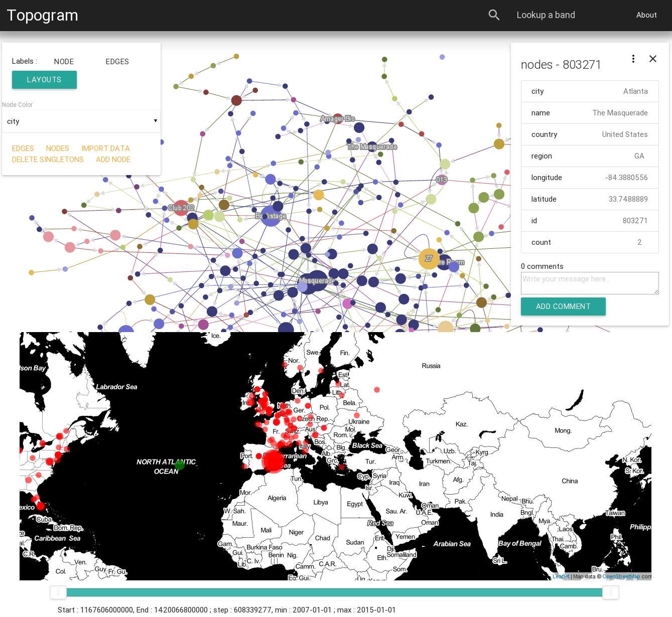
Task: Click the DELETE SINGLETONS button
Action: pos(48,160)
